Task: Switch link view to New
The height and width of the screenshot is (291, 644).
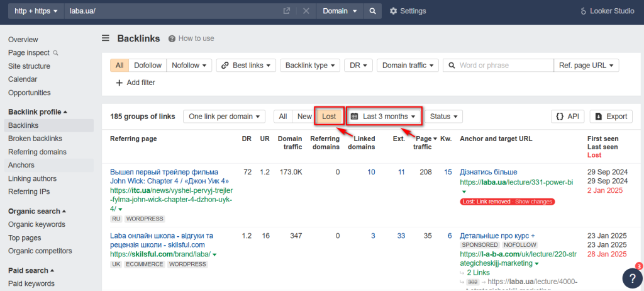Action: click(304, 117)
